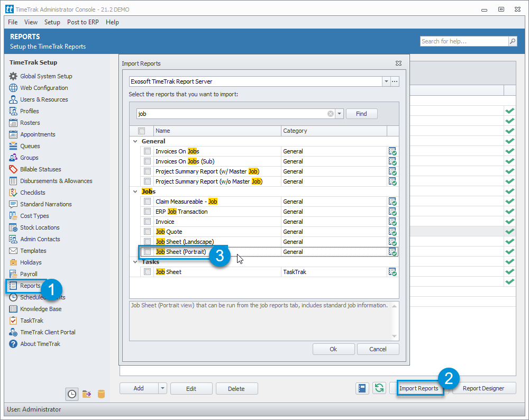This screenshot has width=529, height=420.
Task: Open the File menu
Action: pyautogui.click(x=13, y=22)
